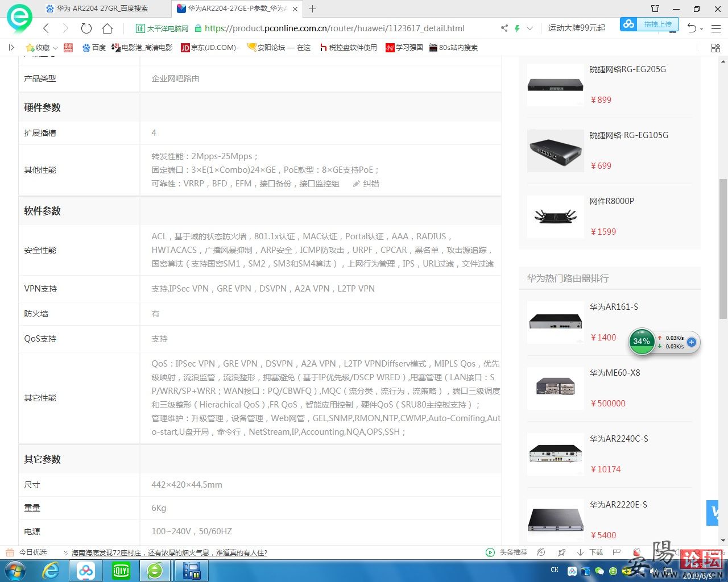
Task: Open the 百度 bookmark
Action: (x=94, y=48)
